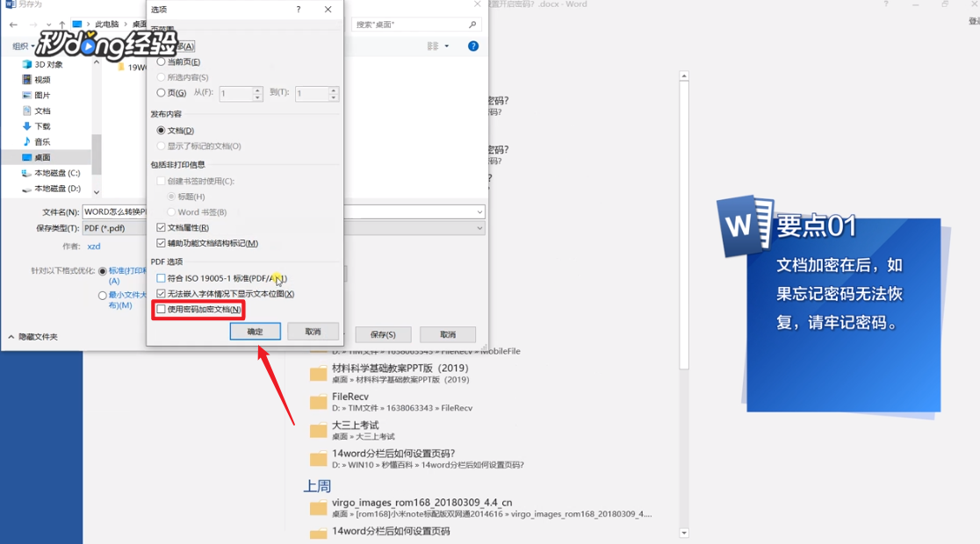Image resolution: width=980 pixels, height=544 pixels.
Task: Click the question mark help icon in 选项 dialog
Action: pos(298,10)
